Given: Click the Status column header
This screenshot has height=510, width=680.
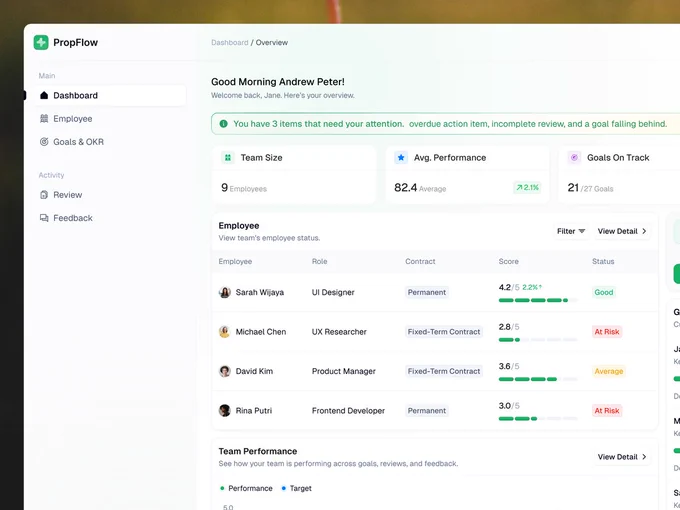Looking at the screenshot, I should 603,262.
